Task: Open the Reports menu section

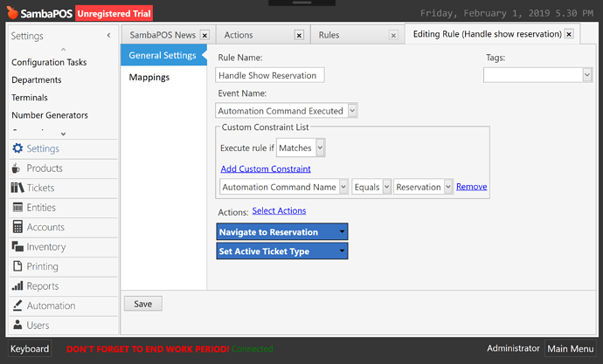Action: pos(64,285)
